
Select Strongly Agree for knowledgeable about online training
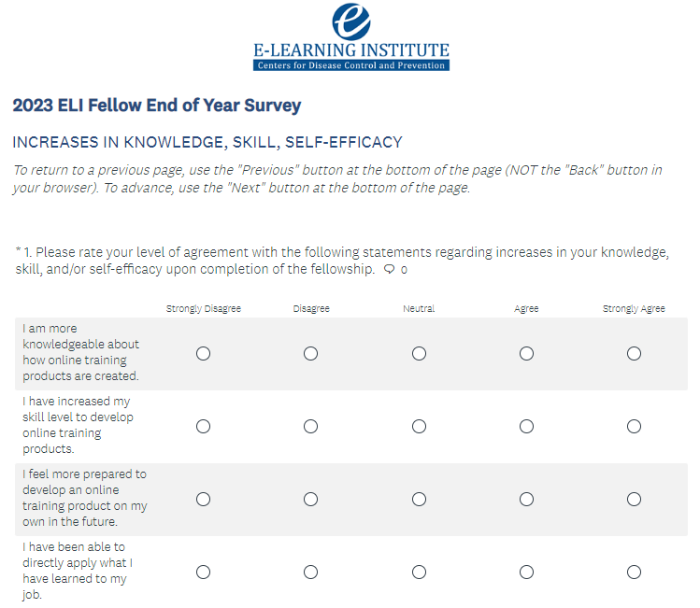point(634,353)
